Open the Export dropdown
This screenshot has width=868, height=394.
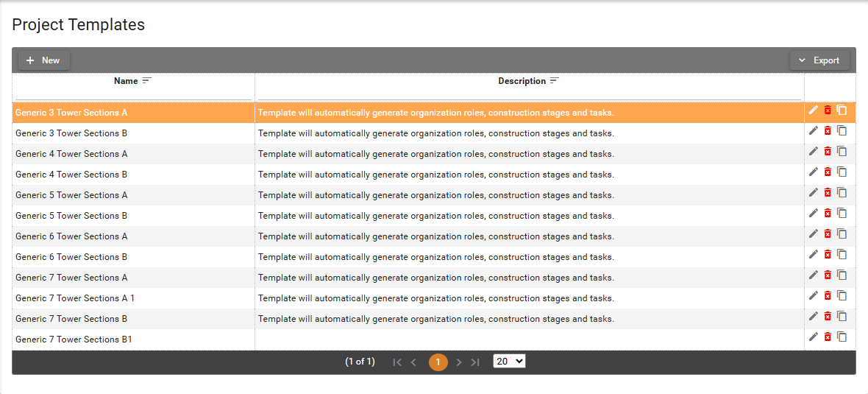click(819, 60)
